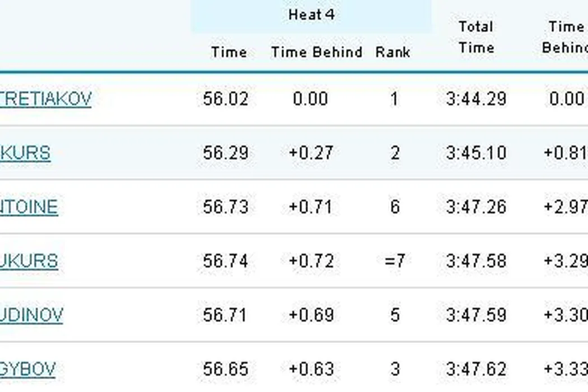588x392 pixels.
Task: Click the Rank column header
Action: coord(393,52)
